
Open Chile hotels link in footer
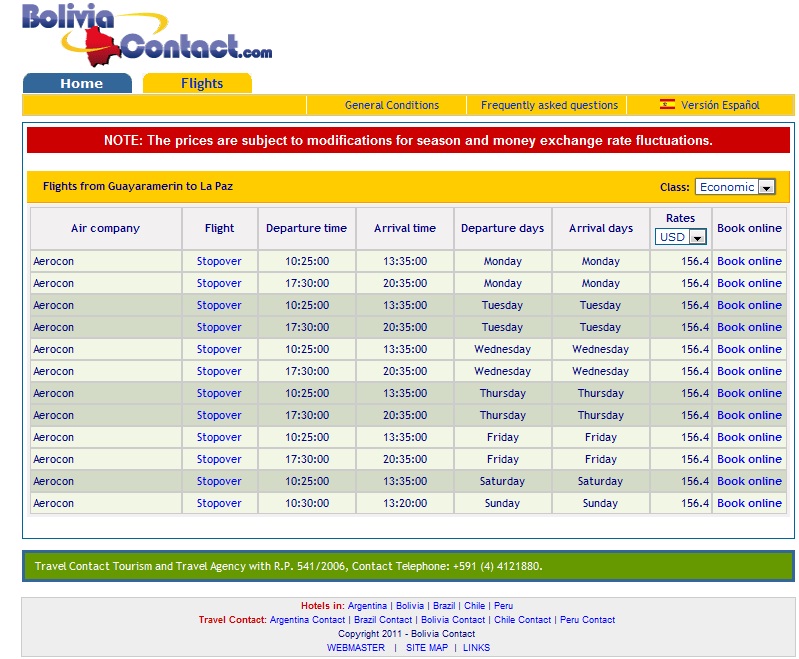474,606
